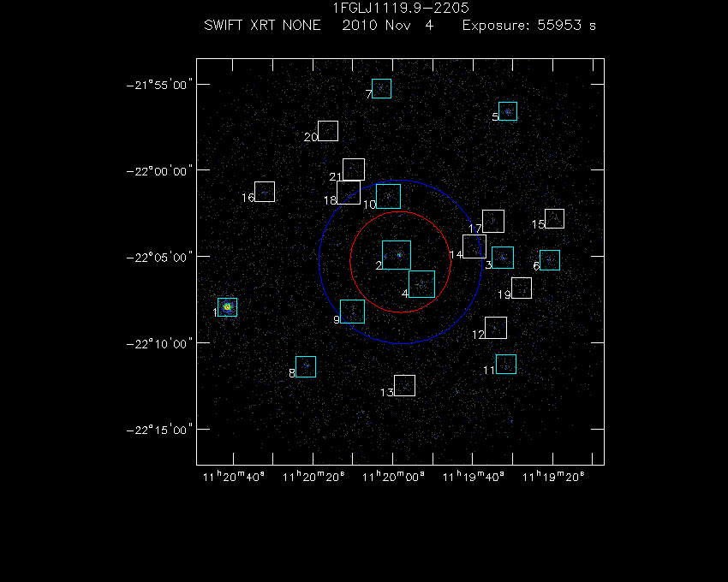Image resolution: width=728 pixels, height=582 pixels.
Task: Click declination label -22°10'00"
Action: [x=159, y=344]
